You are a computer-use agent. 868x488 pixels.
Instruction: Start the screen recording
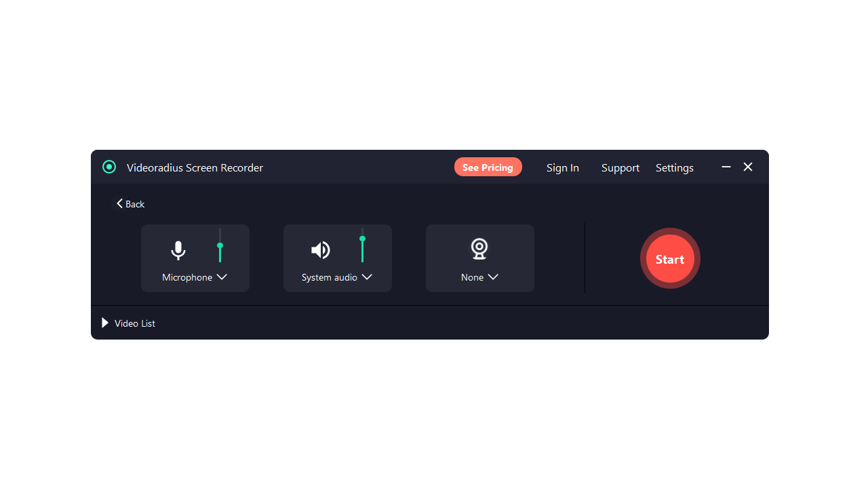670,258
